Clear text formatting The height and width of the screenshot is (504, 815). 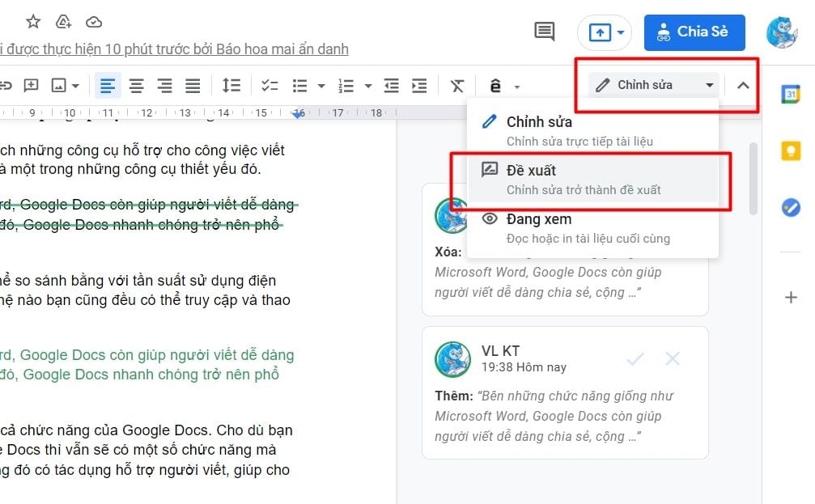click(457, 86)
